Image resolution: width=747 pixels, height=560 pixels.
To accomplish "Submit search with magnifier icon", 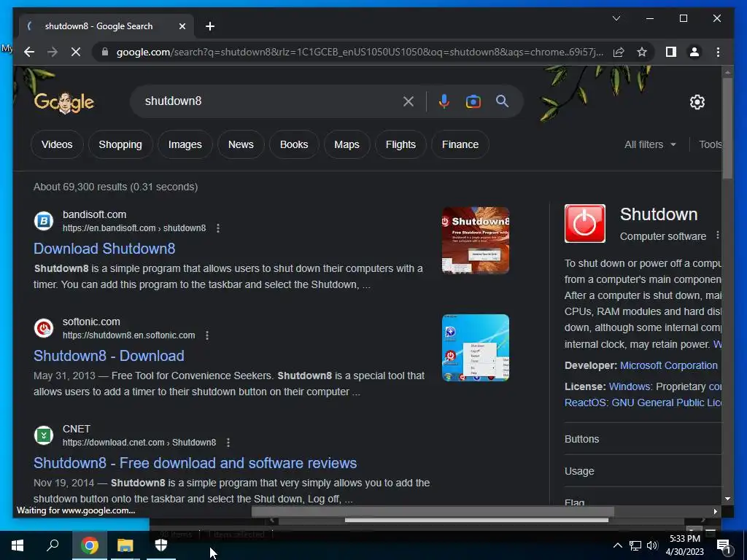I will [502, 101].
